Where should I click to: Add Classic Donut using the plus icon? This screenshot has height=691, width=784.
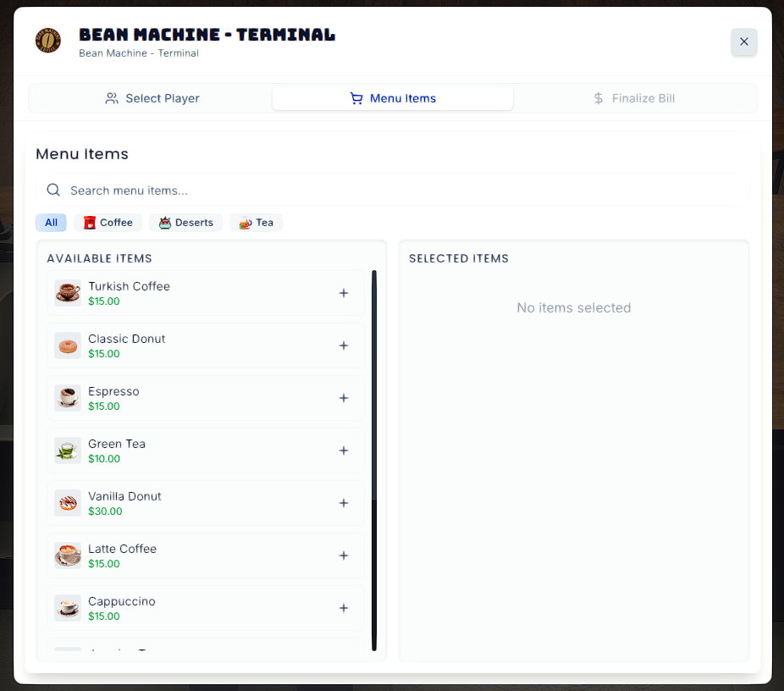(x=344, y=345)
